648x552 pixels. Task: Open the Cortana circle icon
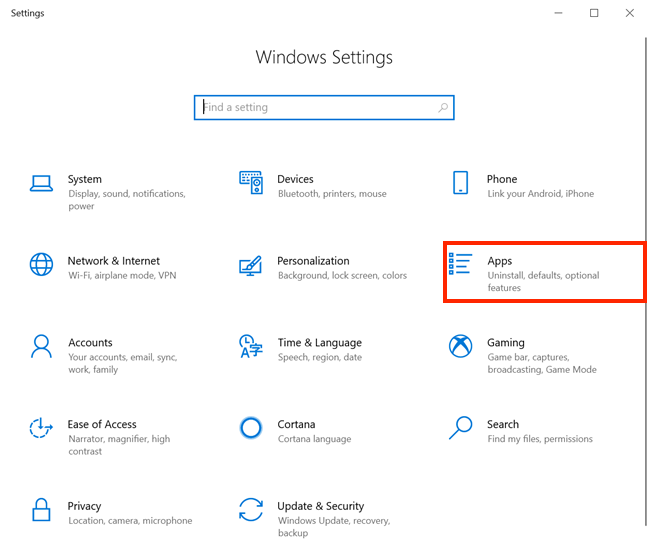251,428
